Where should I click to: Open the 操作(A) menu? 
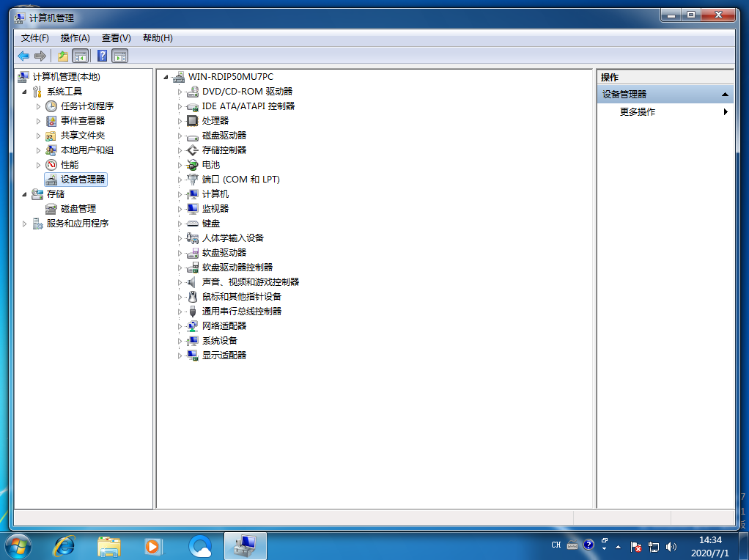tap(75, 38)
